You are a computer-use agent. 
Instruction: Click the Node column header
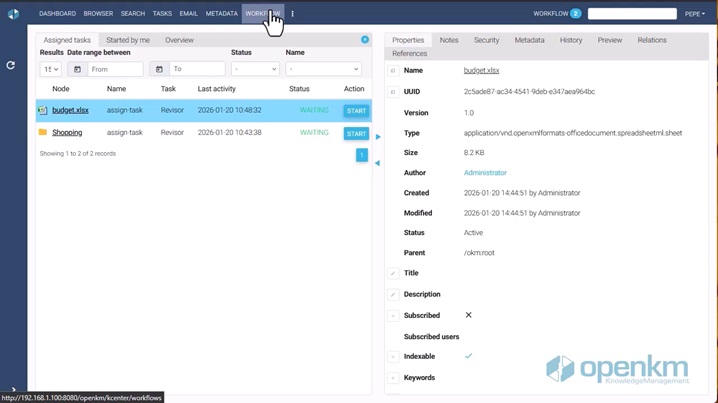point(61,89)
